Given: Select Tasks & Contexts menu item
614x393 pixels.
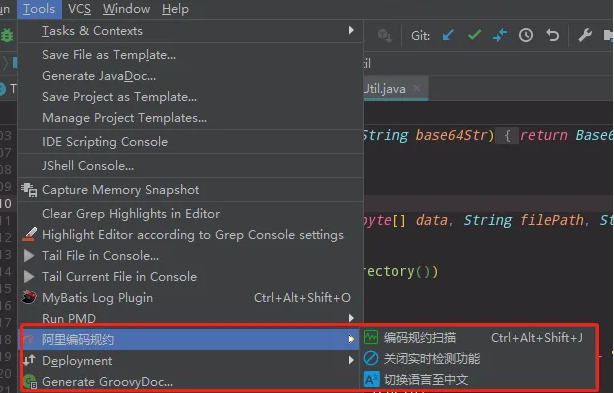Looking at the screenshot, I should click(190, 31).
